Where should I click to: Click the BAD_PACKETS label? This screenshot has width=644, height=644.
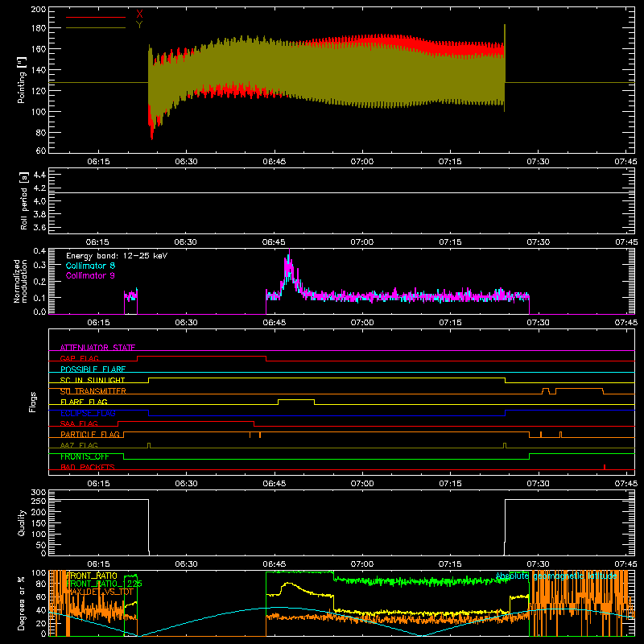click(x=88, y=467)
